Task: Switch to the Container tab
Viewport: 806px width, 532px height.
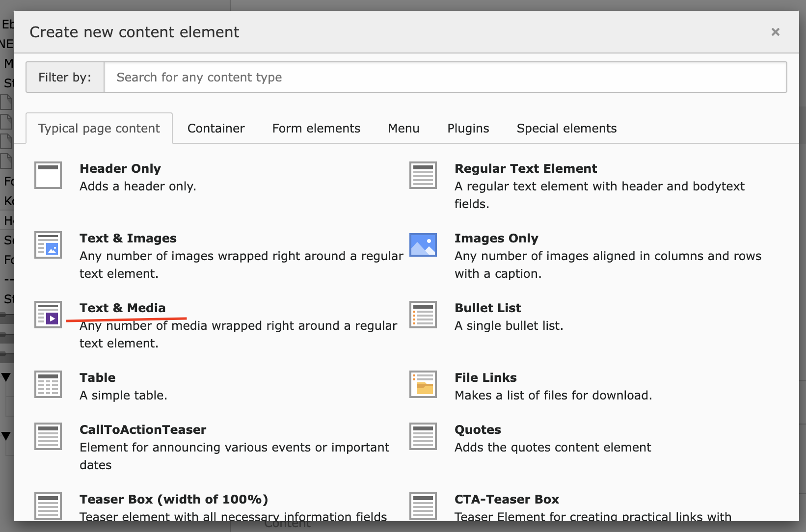Action: tap(216, 129)
